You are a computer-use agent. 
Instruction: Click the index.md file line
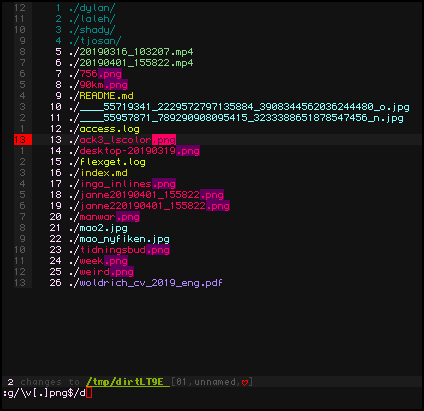point(98,173)
